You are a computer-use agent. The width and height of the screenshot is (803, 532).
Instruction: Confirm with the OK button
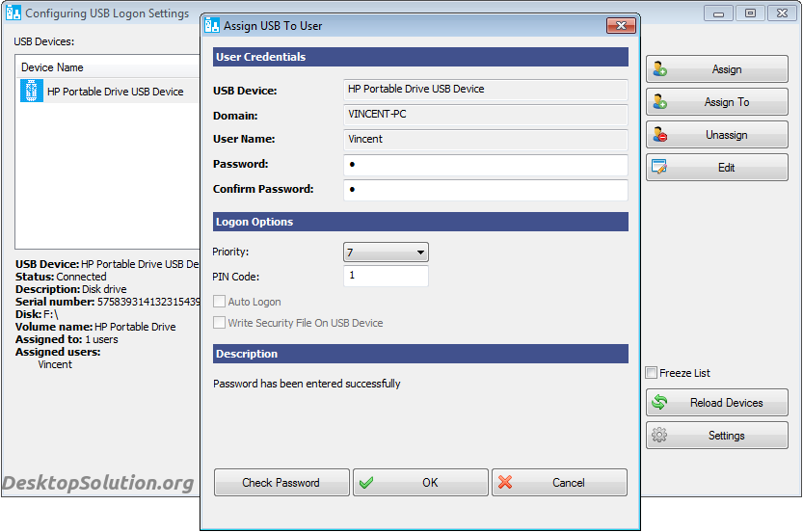420,482
